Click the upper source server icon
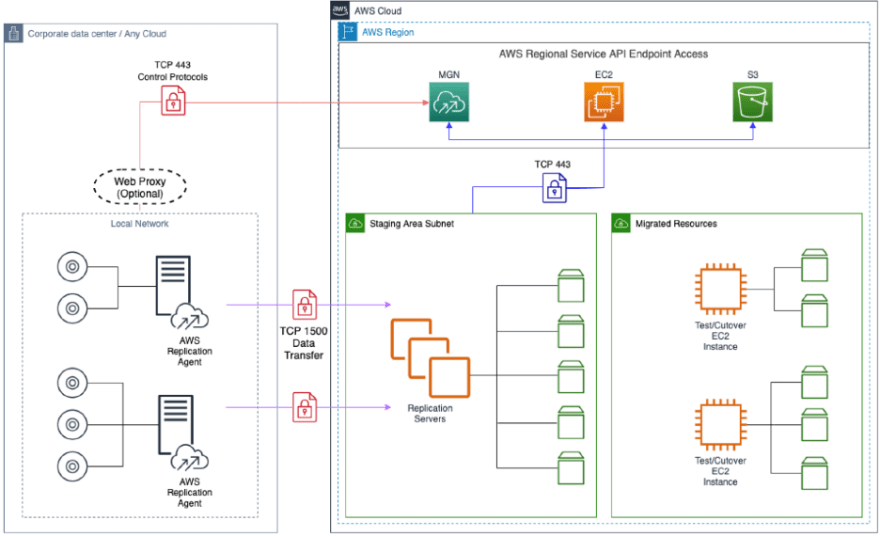The image size is (880, 536). (x=173, y=286)
